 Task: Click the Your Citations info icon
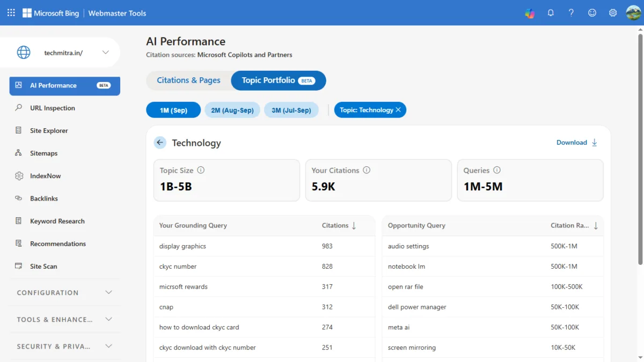coord(367,170)
